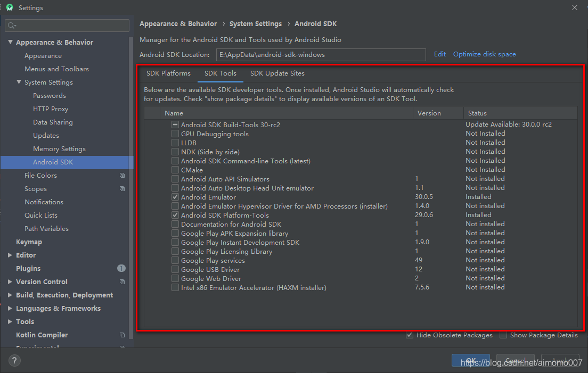The image size is (588, 373).
Task: Sort table by the Name column header
Action: click(x=287, y=113)
